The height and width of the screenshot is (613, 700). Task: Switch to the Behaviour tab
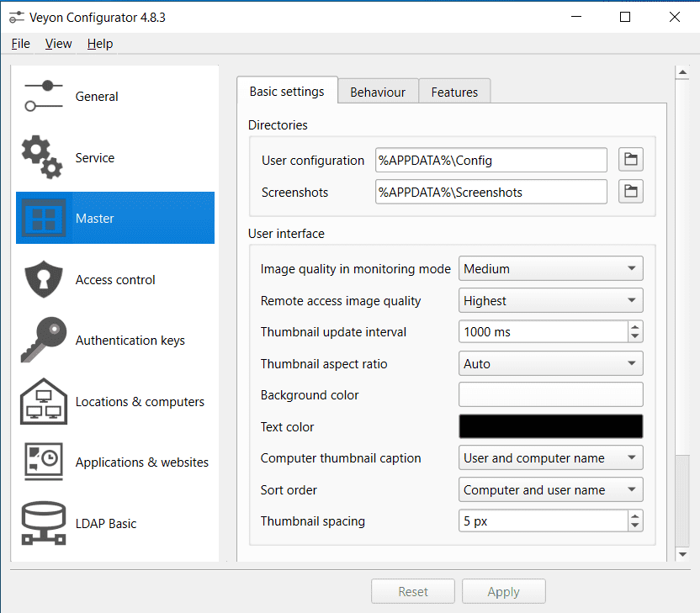coord(378,92)
